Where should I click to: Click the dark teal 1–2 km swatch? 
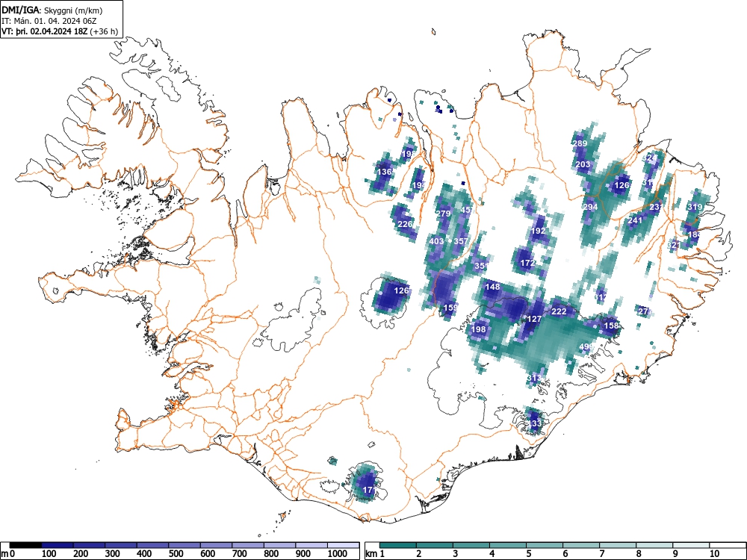click(398, 545)
